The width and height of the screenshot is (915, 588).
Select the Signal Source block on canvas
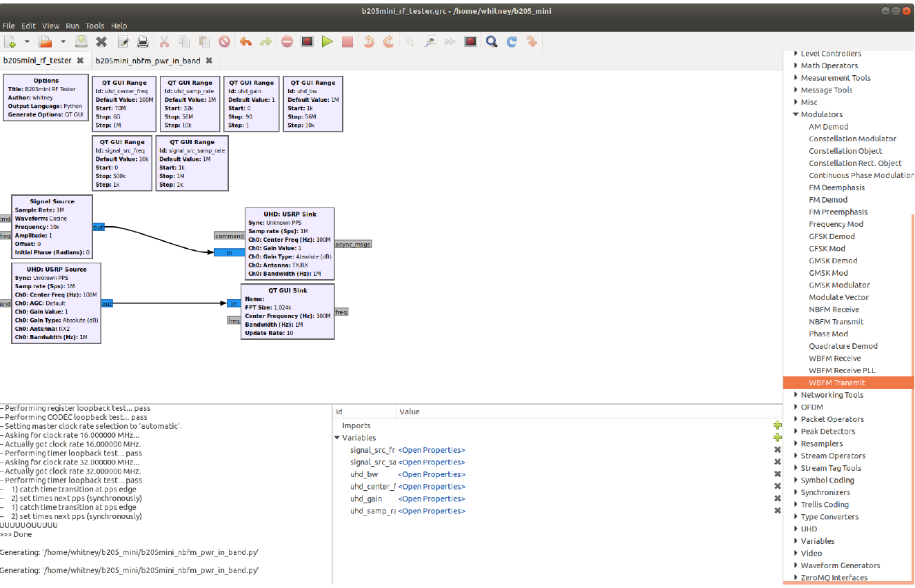tap(52, 227)
